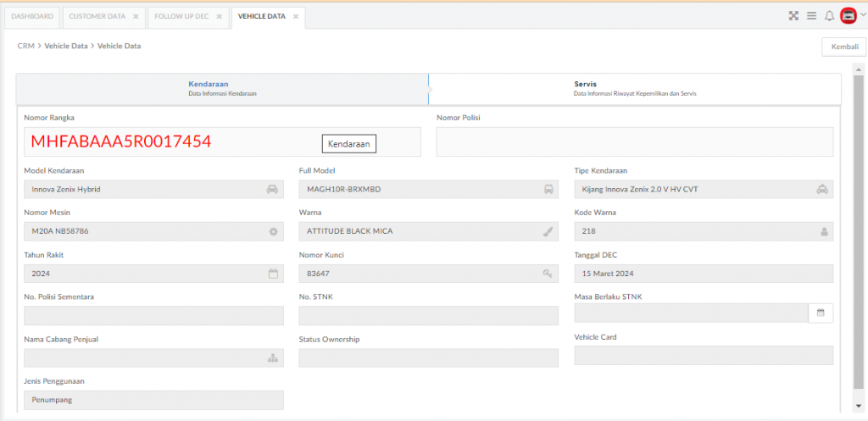Click the gear icon in Nomor Mesin
868x421 pixels.
click(273, 232)
